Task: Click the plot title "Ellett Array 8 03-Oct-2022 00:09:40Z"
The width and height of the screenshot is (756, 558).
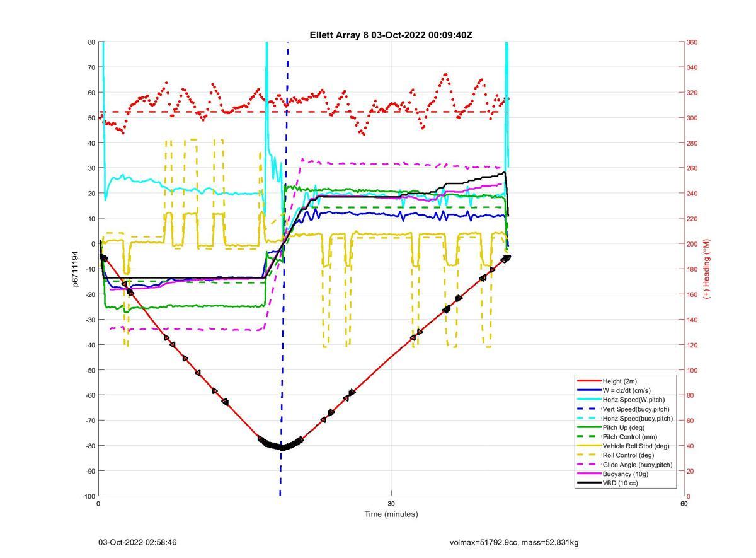Action: (391, 35)
